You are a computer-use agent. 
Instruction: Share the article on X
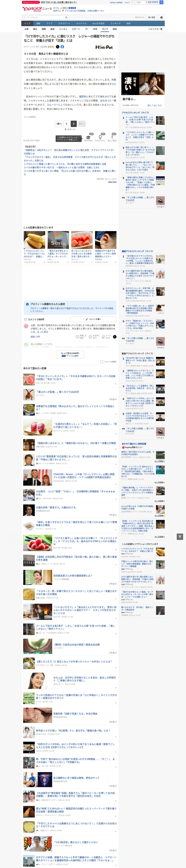coord(57,47)
